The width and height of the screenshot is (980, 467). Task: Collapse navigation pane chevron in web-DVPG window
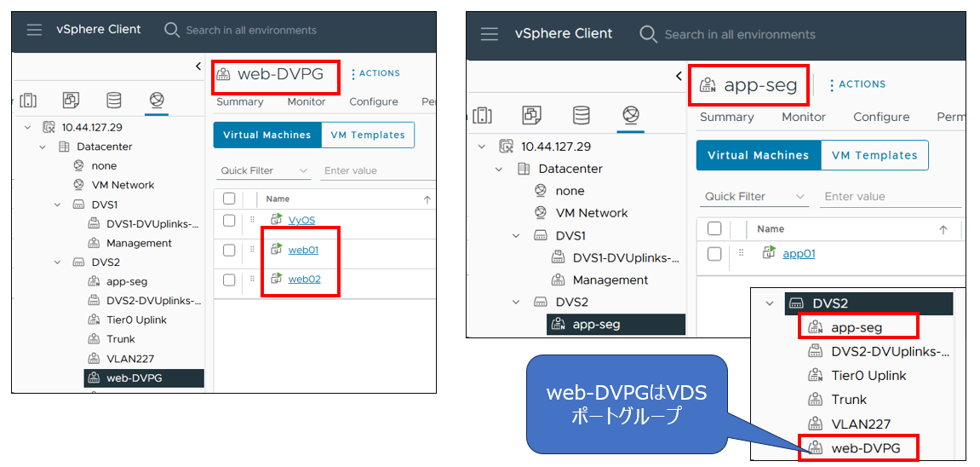[x=198, y=66]
